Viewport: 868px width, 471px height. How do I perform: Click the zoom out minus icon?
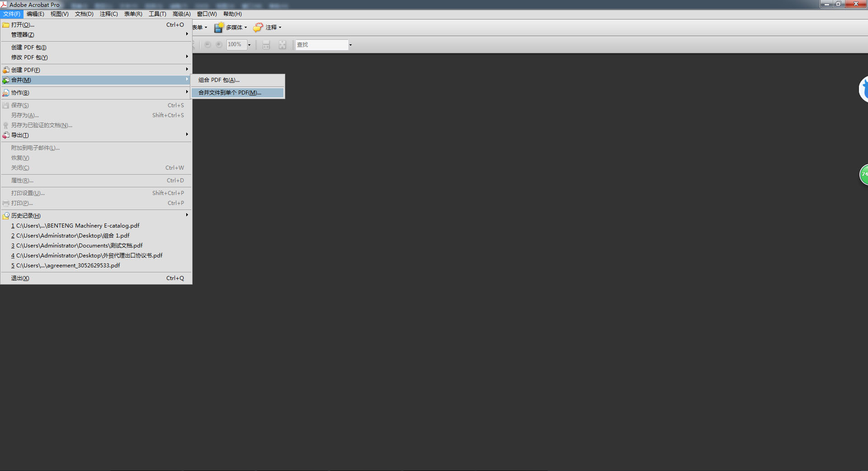[208, 45]
